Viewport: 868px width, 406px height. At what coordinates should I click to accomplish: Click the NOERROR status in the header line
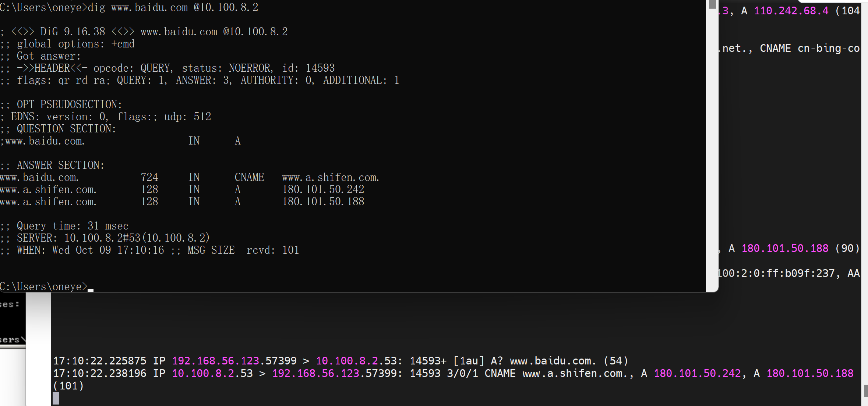coord(250,68)
